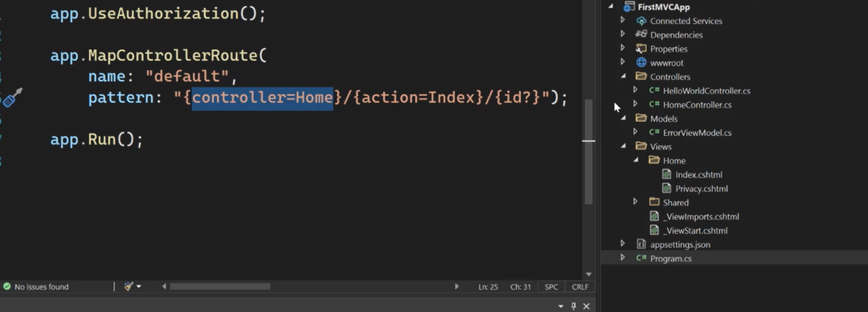Click the green No issues found checkmark

pyautogui.click(x=7, y=286)
